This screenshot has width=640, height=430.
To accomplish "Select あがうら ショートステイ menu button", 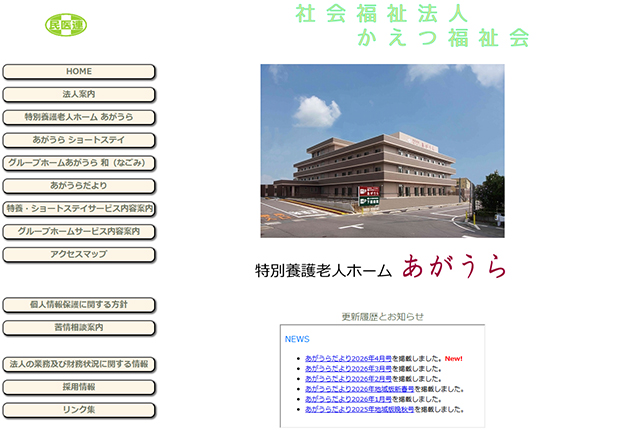I will pyautogui.click(x=79, y=140).
